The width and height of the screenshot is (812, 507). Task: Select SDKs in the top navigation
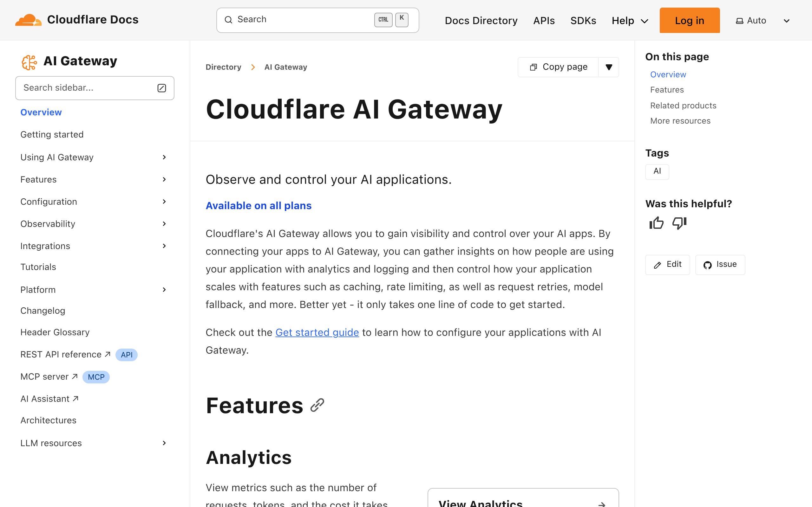click(x=583, y=21)
